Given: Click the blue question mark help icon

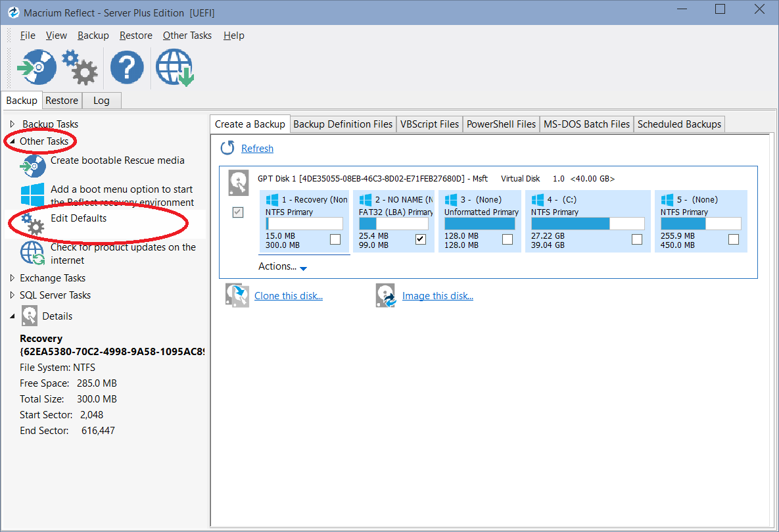Looking at the screenshot, I should (x=127, y=67).
